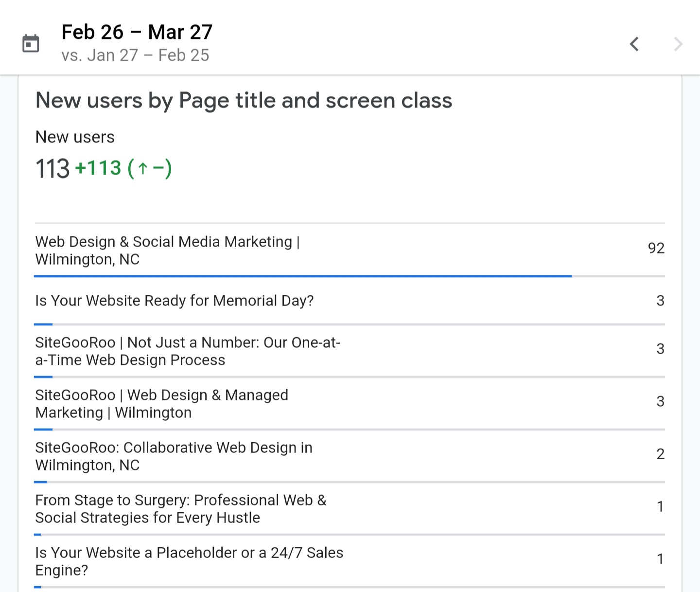Click the card title New users by Page title
The image size is (700, 592).
click(244, 101)
